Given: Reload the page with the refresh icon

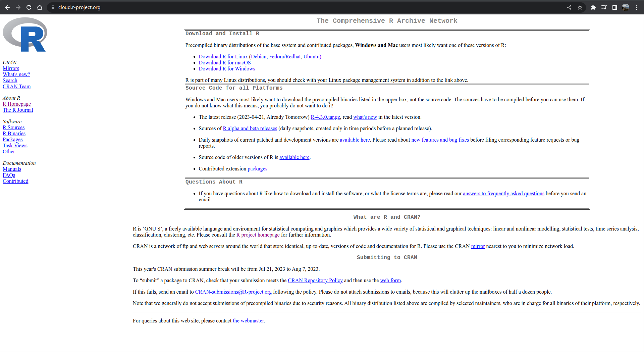Looking at the screenshot, I should point(29,7).
